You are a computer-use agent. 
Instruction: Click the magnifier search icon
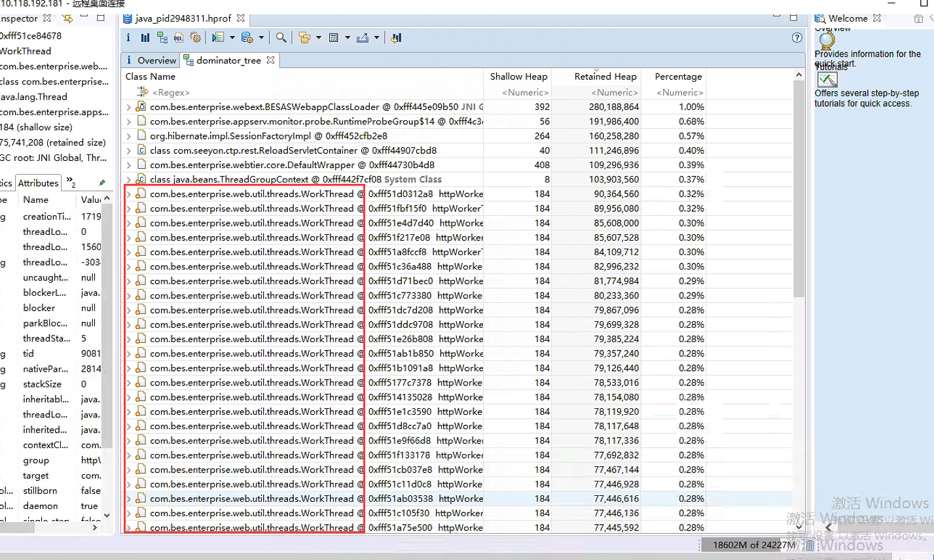point(281,38)
